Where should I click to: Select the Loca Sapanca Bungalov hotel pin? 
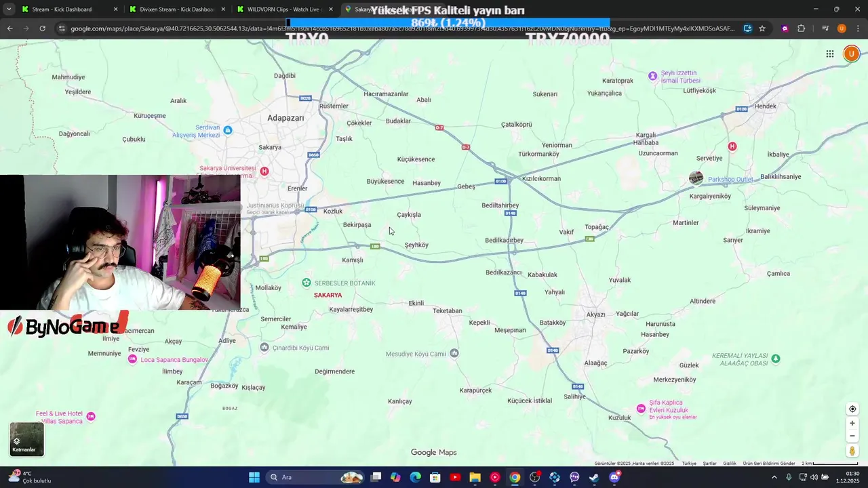tap(132, 359)
